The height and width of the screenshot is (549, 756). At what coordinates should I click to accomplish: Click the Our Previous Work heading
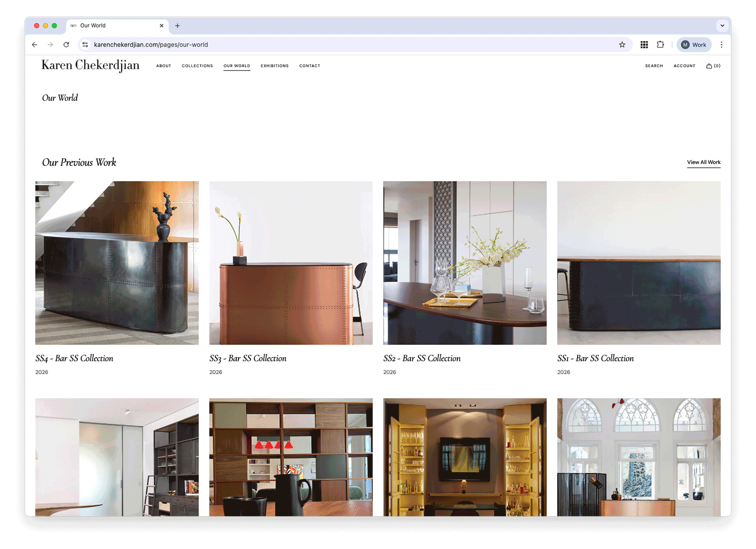point(79,162)
